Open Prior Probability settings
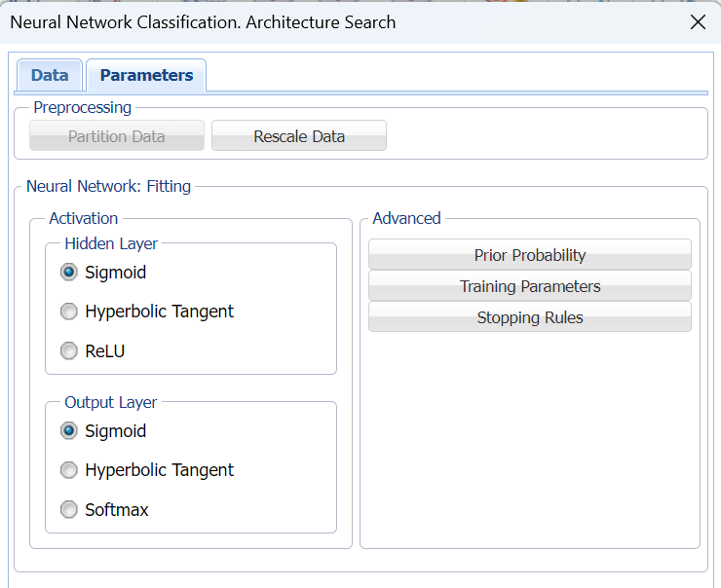 530,255
